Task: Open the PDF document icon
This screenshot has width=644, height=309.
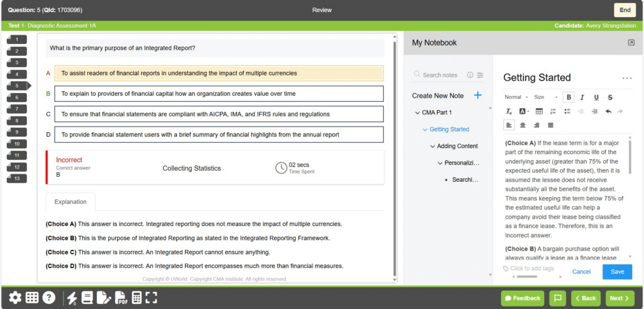Action: point(121,298)
